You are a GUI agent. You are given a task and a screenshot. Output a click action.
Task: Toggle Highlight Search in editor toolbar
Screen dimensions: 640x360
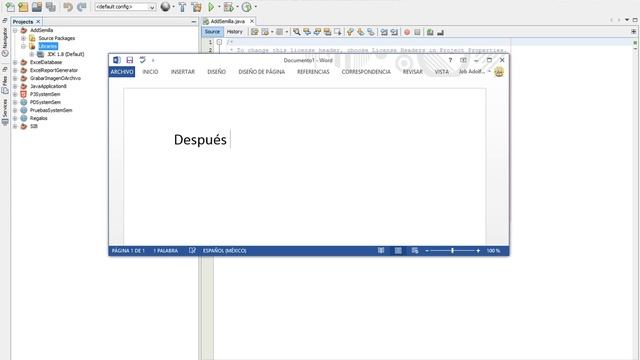tap(327, 32)
